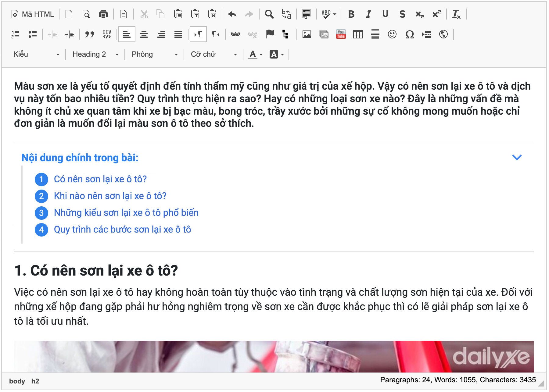Viewport: 549px width, 392px height.
Task: Click the anchor flag icon
Action: coord(270,34)
